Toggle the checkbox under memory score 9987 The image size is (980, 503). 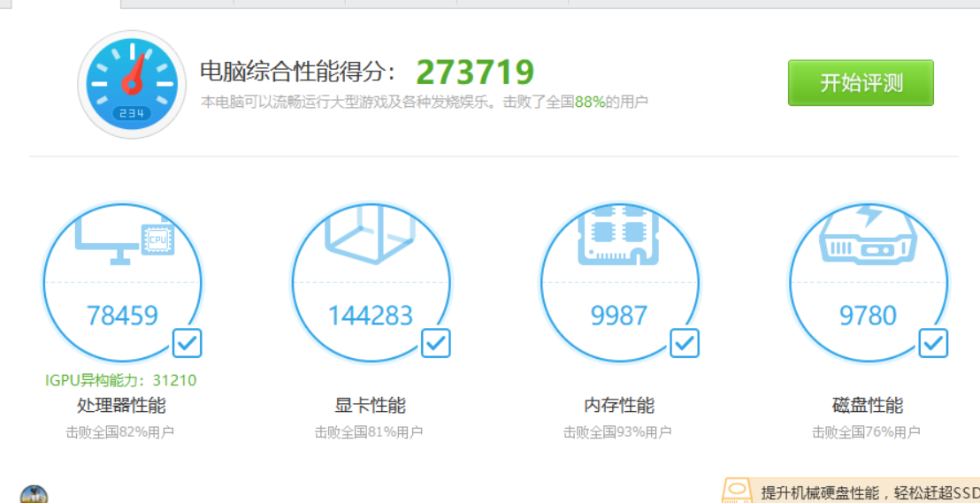click(x=685, y=343)
